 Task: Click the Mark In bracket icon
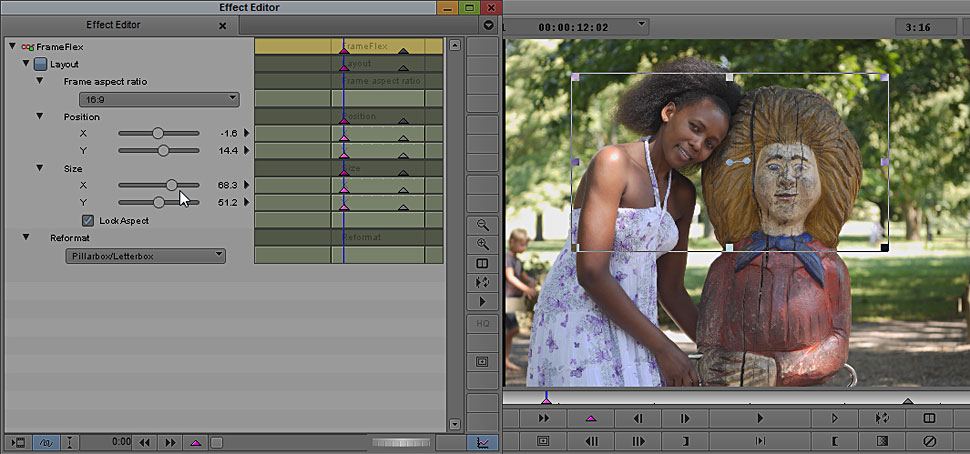point(835,440)
